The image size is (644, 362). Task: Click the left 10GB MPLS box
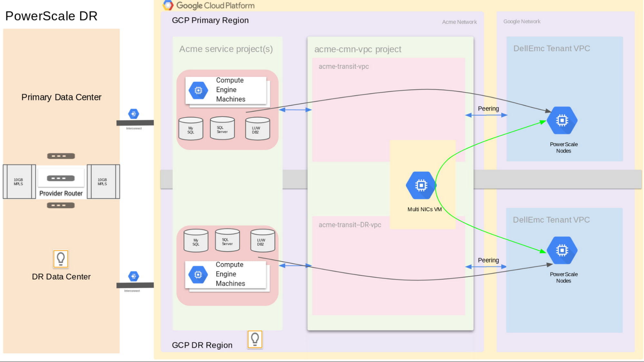click(x=19, y=182)
